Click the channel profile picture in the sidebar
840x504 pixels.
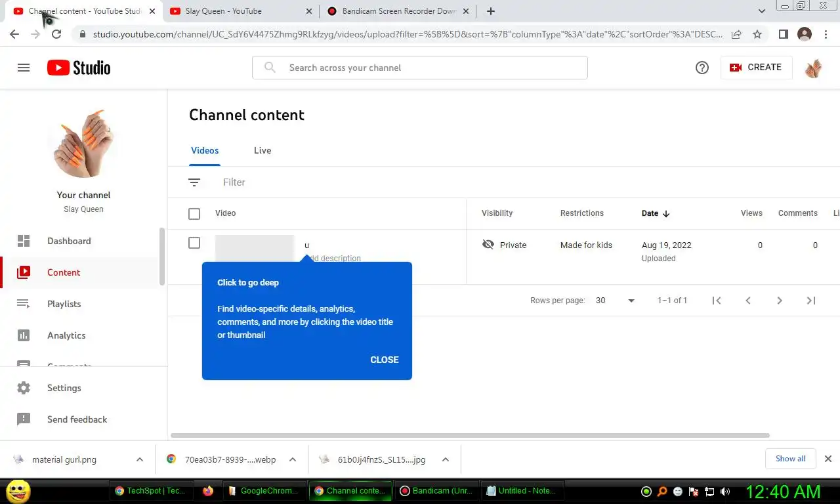[84, 144]
